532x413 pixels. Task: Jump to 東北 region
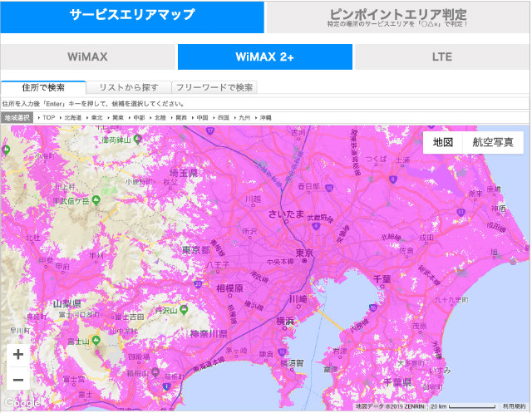pos(96,118)
